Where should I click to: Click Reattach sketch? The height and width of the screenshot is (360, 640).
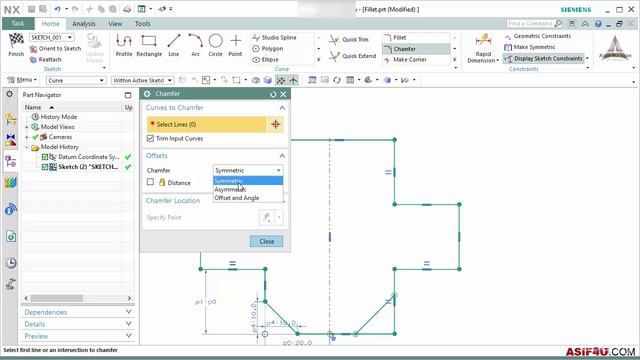click(x=46, y=60)
